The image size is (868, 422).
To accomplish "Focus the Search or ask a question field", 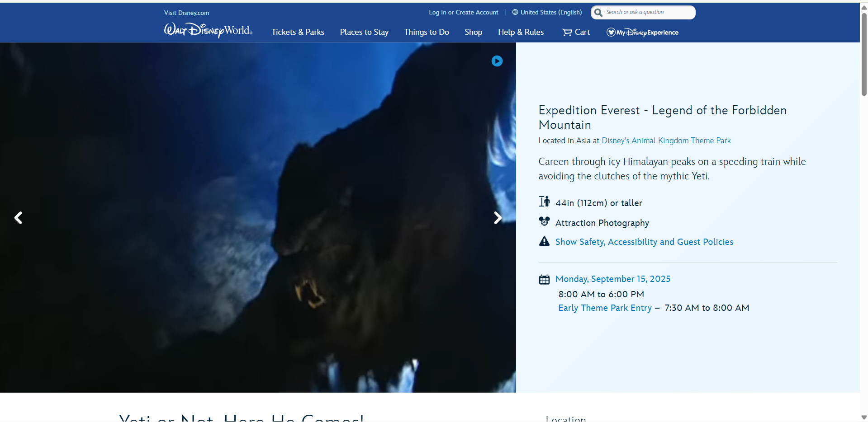I will tap(648, 13).
